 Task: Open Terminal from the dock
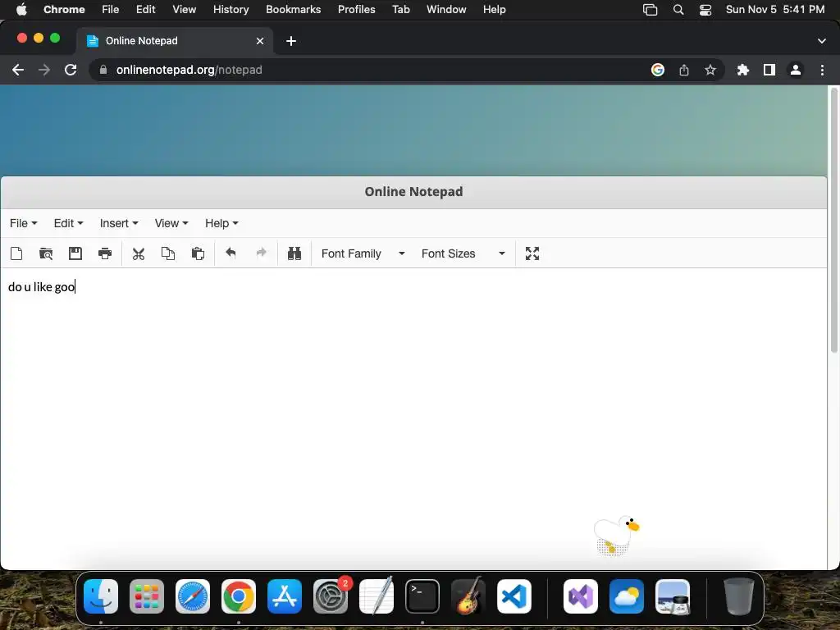tap(422, 596)
